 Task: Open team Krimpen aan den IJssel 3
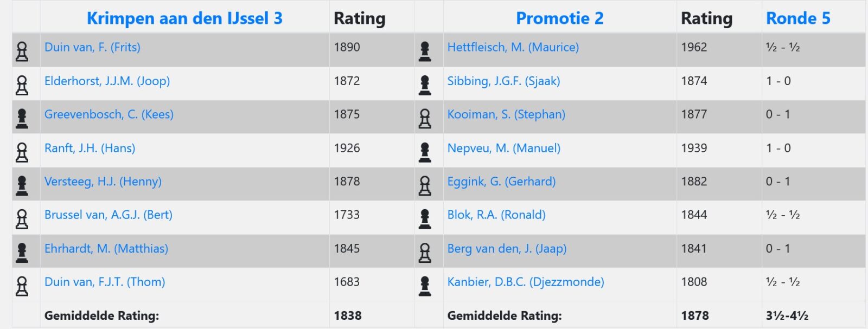coord(184,18)
